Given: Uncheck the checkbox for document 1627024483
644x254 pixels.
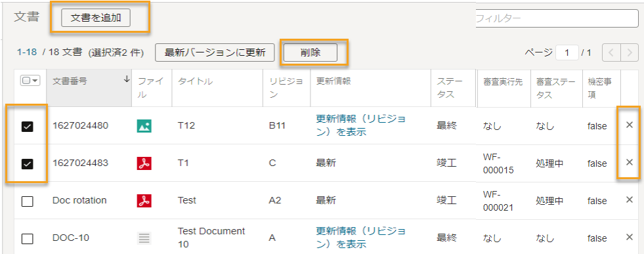Looking at the screenshot, I should click(x=27, y=164).
